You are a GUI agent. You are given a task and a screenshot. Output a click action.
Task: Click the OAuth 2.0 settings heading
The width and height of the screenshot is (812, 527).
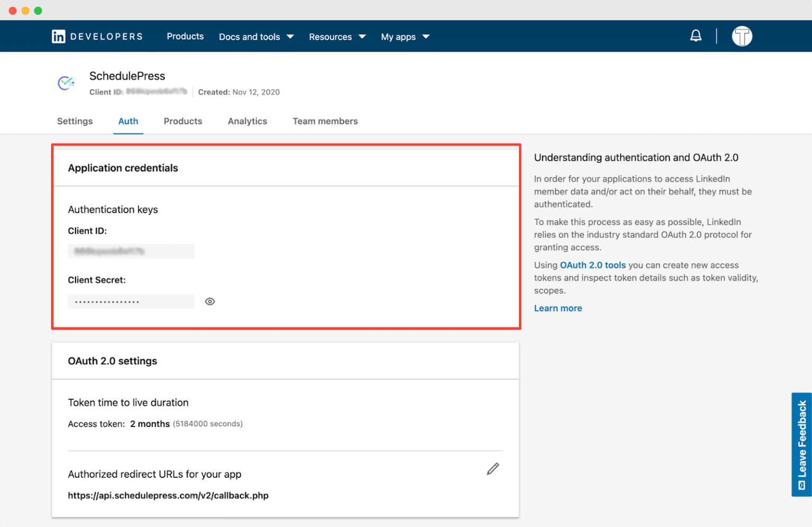(112, 361)
